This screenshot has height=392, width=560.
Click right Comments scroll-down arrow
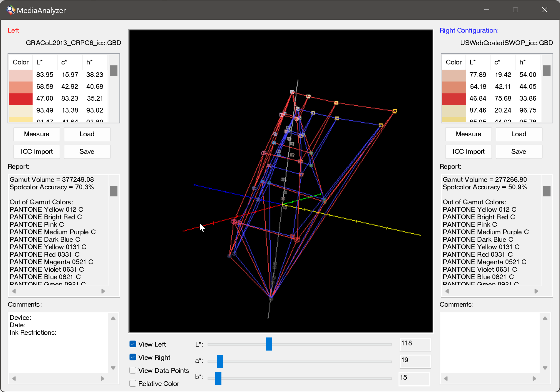click(x=545, y=368)
